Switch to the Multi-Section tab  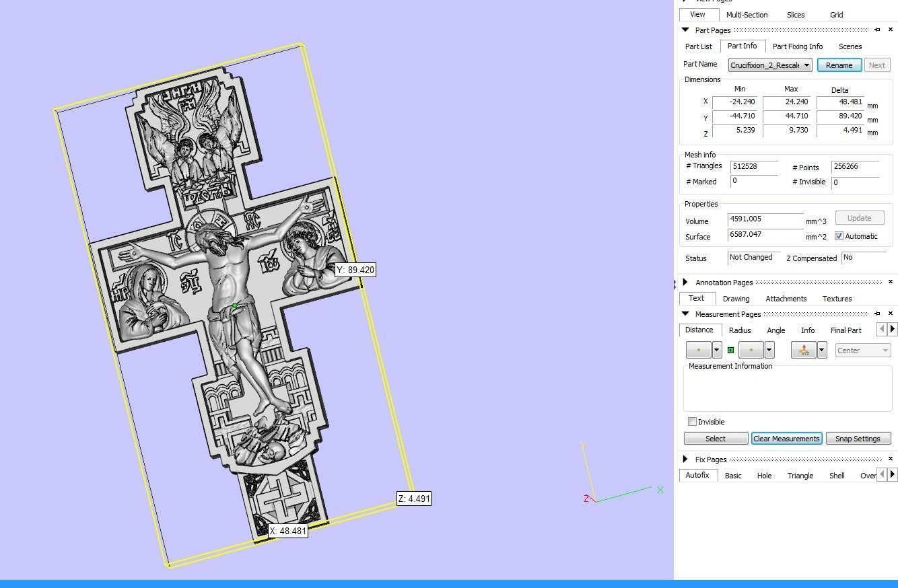tap(747, 15)
